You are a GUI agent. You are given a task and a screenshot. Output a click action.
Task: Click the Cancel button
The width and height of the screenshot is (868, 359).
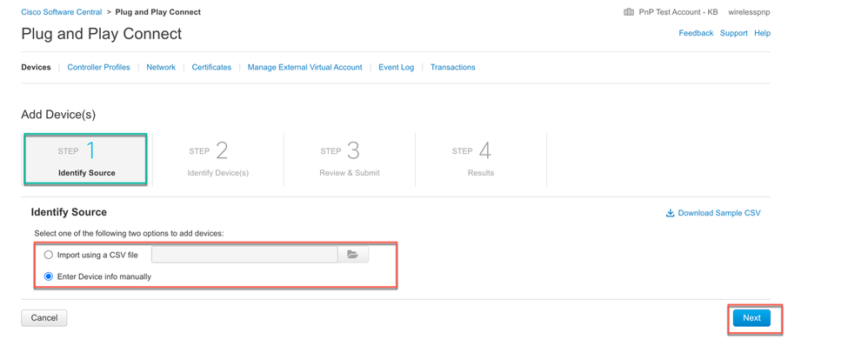[44, 318]
